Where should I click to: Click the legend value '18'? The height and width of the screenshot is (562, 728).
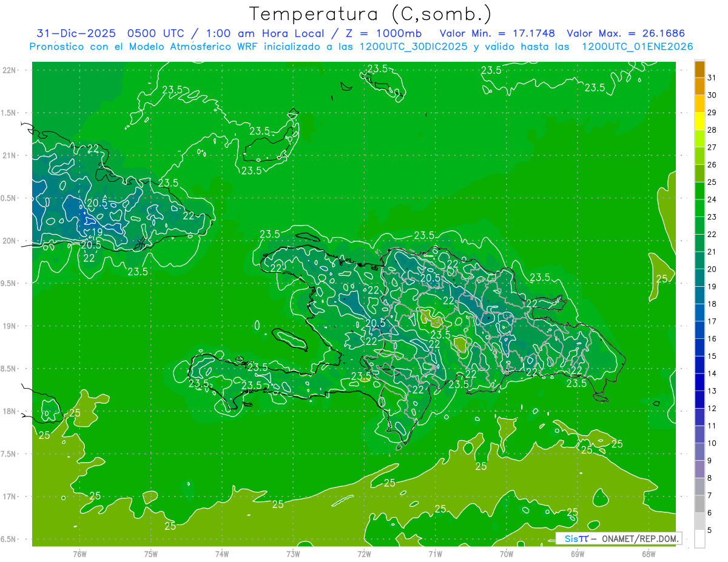pyautogui.click(x=712, y=304)
